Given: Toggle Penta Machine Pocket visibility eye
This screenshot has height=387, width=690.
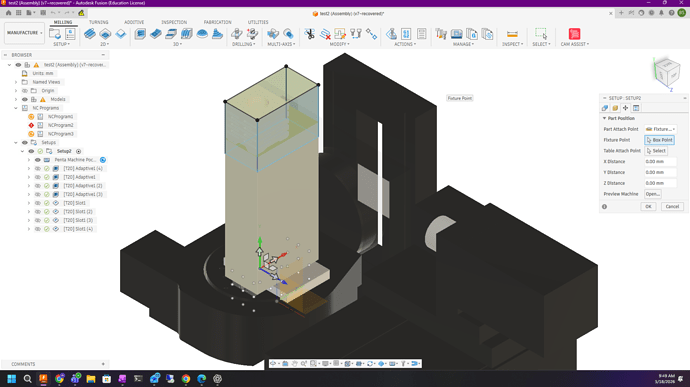Looking at the screenshot, I should tap(38, 160).
